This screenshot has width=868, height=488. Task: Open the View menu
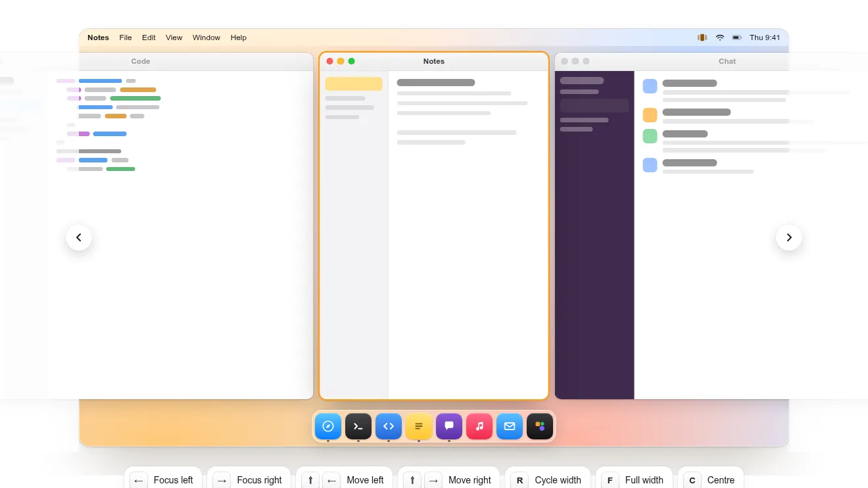coord(174,37)
